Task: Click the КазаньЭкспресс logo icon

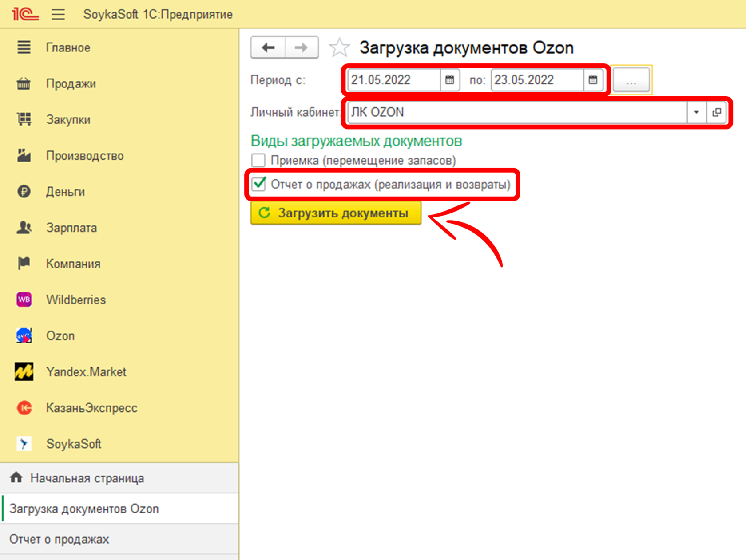Action: 24,407
